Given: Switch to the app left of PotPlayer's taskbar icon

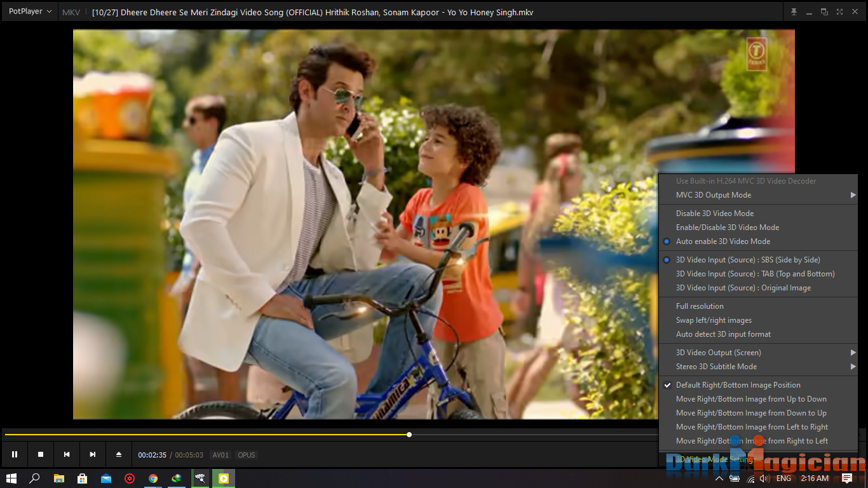Looking at the screenshot, I should [200, 478].
